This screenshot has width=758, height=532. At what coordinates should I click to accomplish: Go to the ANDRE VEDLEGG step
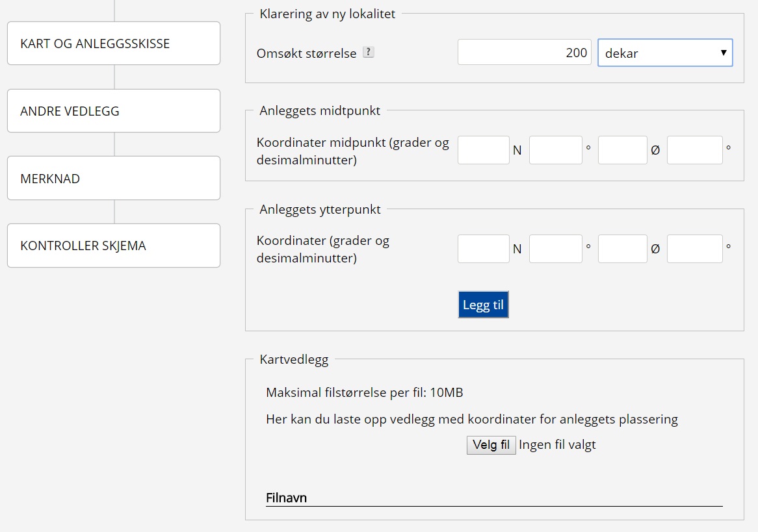(x=114, y=111)
